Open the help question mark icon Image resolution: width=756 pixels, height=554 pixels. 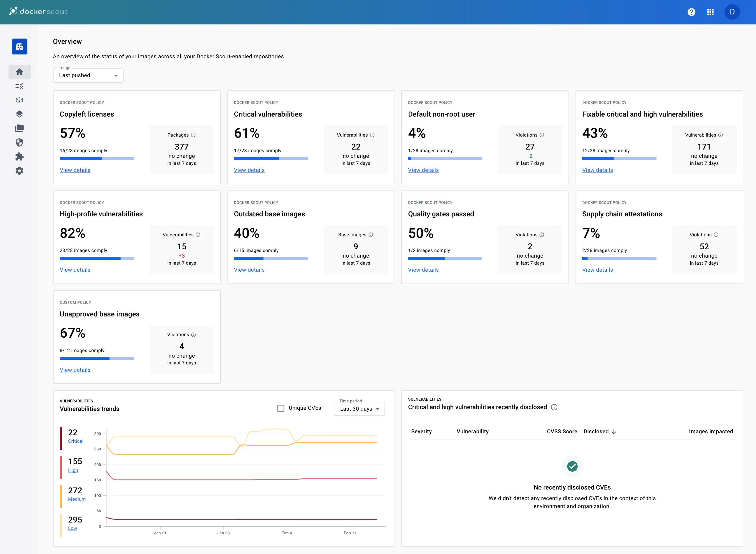pyautogui.click(x=691, y=12)
